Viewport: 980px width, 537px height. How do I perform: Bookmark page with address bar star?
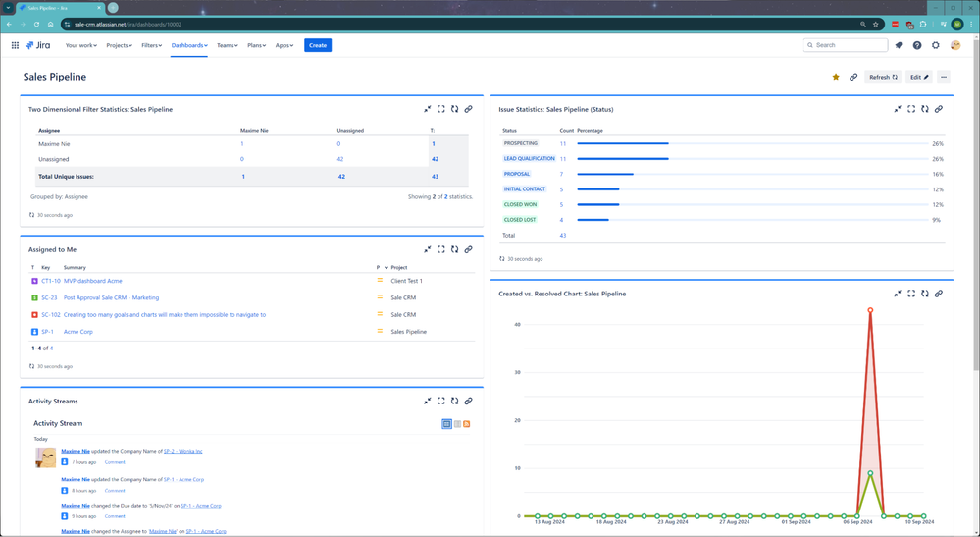876,25
